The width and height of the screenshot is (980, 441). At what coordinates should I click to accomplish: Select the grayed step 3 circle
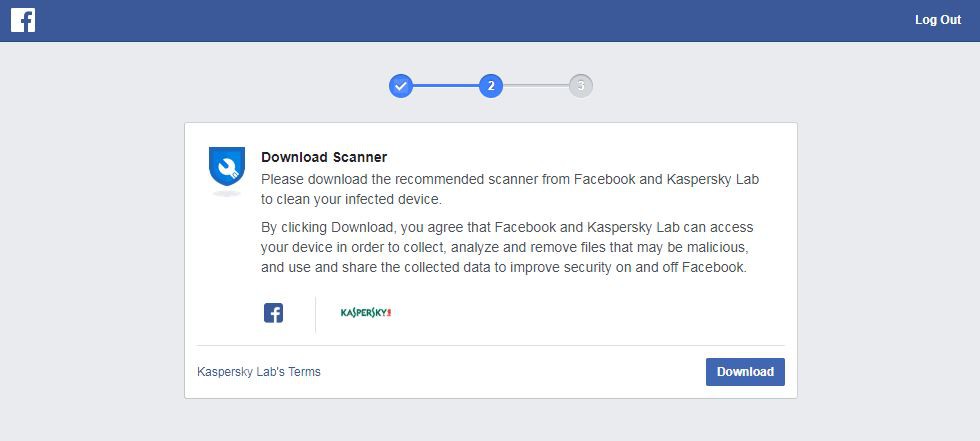[x=580, y=86]
